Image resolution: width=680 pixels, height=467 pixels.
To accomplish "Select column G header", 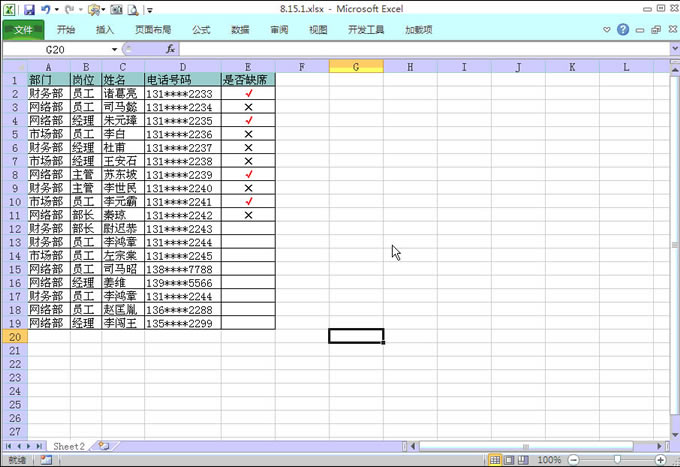I will point(356,67).
